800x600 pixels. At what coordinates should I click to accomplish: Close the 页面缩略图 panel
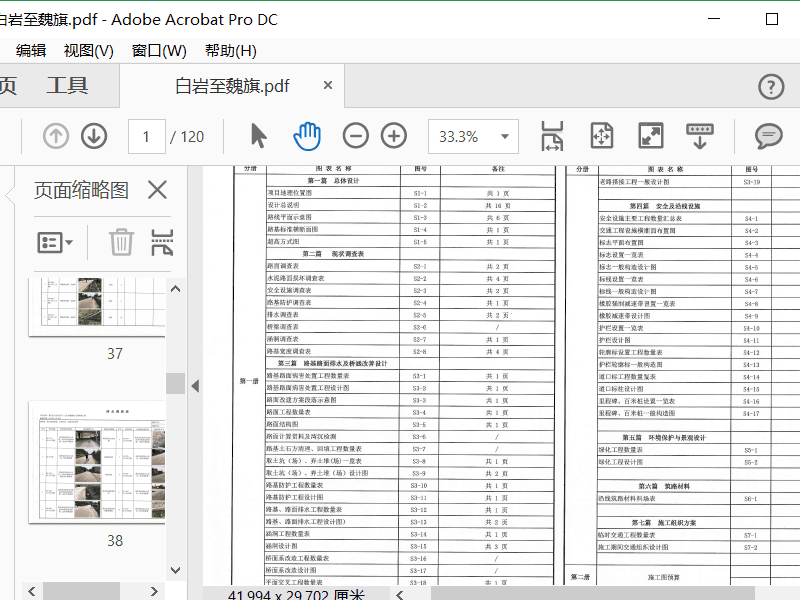point(157,190)
